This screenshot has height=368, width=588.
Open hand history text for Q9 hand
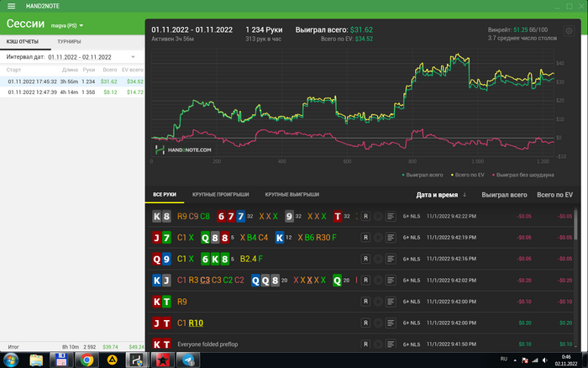(x=391, y=259)
